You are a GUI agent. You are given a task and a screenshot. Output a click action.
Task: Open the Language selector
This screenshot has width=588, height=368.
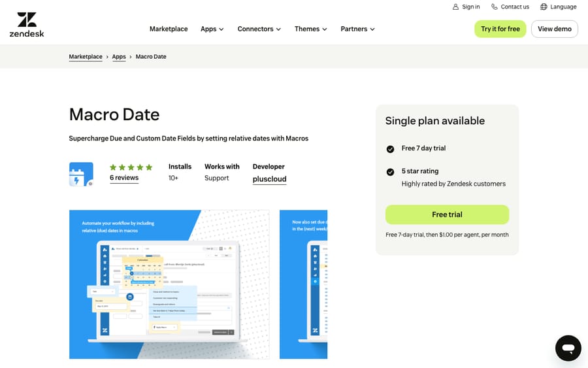click(x=559, y=7)
